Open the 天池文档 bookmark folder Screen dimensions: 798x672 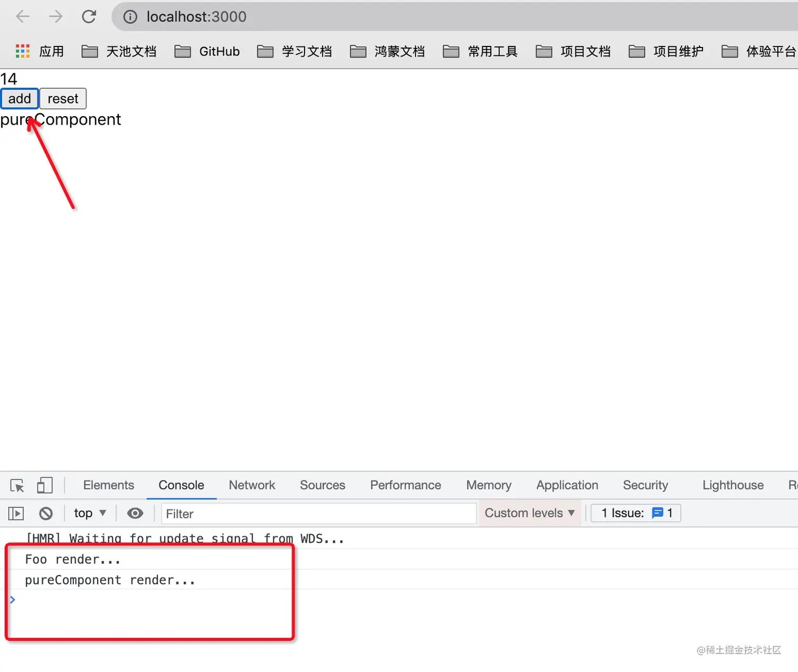119,51
